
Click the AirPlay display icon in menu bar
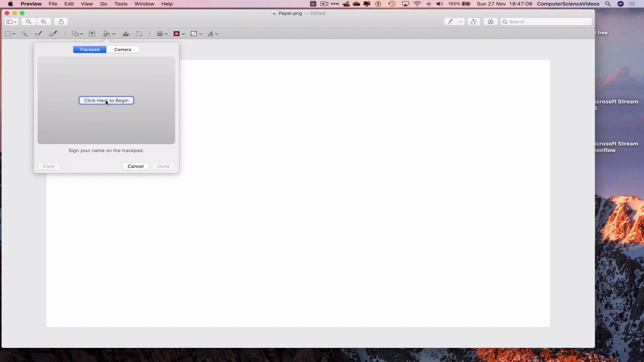coord(405,4)
